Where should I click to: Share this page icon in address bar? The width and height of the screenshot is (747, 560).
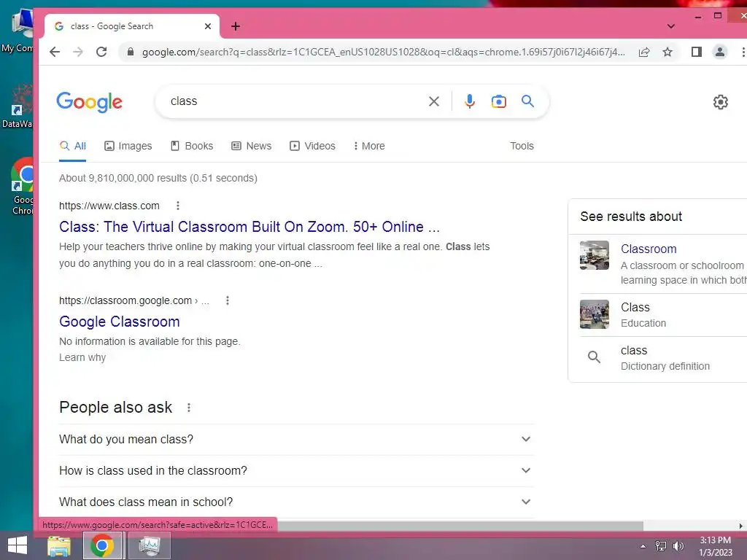pyautogui.click(x=644, y=52)
